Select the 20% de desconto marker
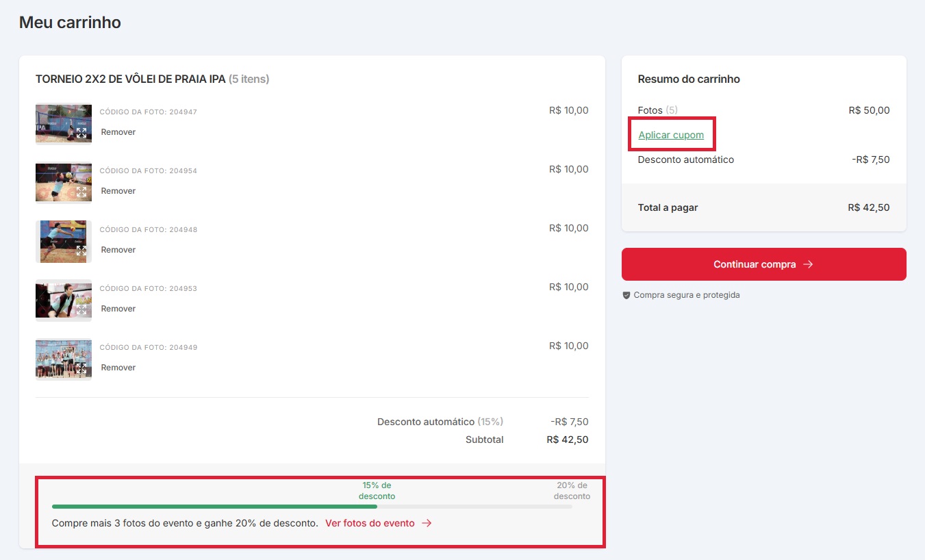The image size is (925, 560). click(x=572, y=491)
